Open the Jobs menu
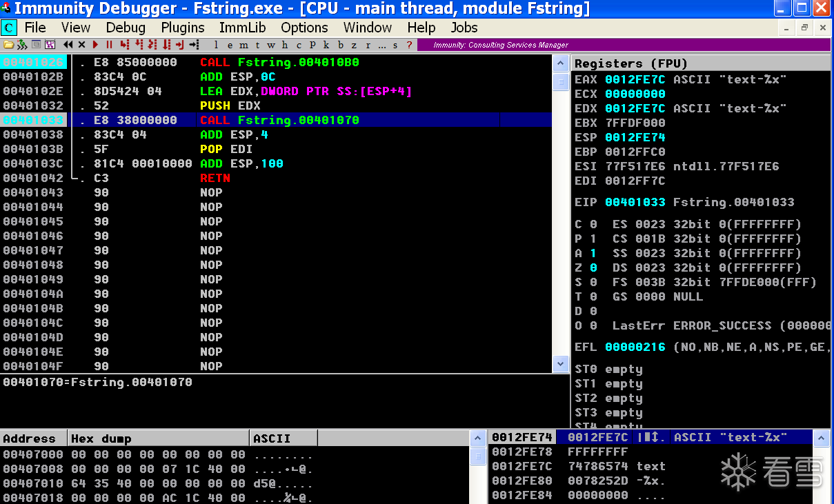The image size is (834, 504). pyautogui.click(x=464, y=28)
